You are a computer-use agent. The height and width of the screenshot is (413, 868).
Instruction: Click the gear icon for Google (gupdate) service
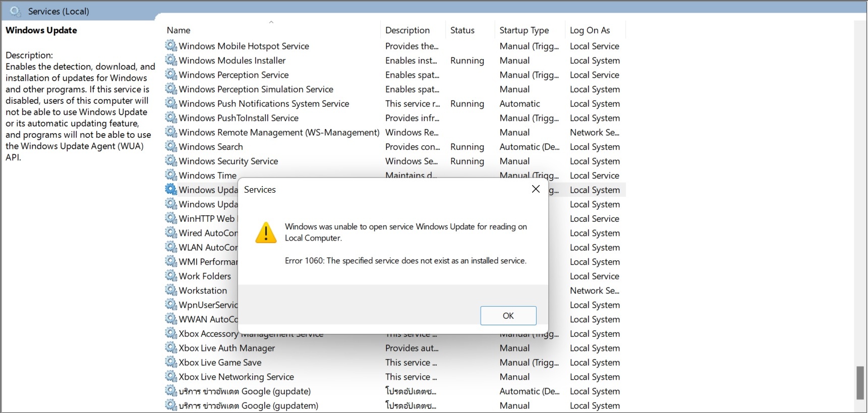click(x=171, y=390)
